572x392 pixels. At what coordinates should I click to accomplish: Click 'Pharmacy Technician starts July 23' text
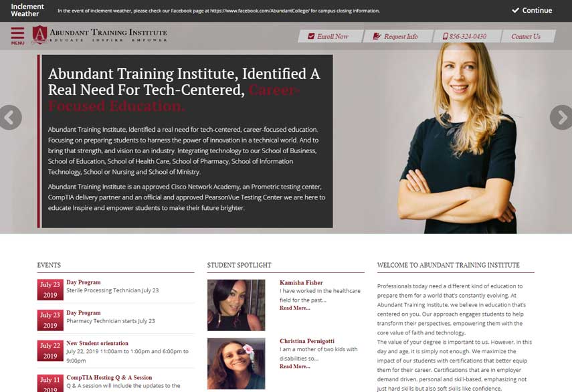coord(110,321)
